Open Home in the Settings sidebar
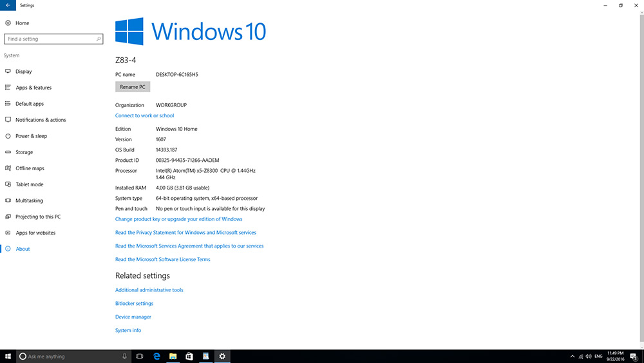Screen dimensions: 644x363 pyautogui.click(x=22, y=23)
